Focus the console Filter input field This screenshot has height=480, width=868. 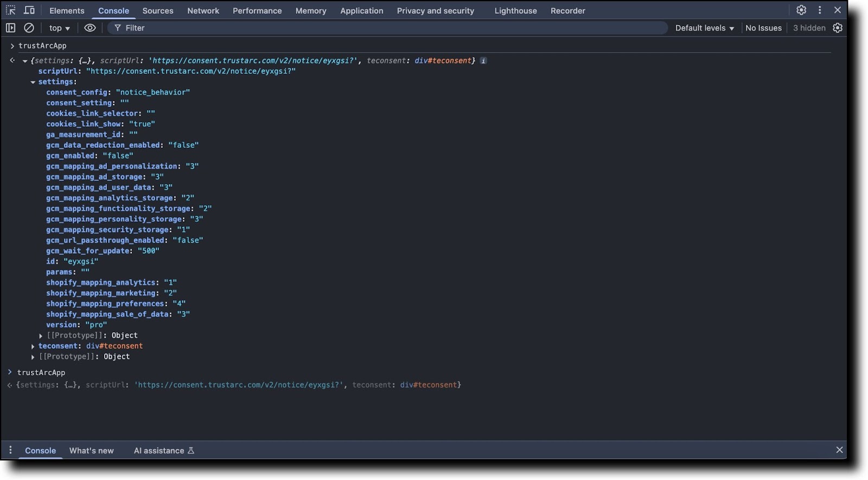click(x=387, y=28)
